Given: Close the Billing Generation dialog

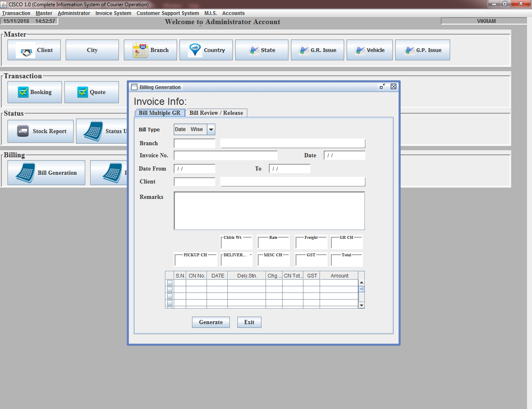Looking at the screenshot, I should [x=393, y=87].
